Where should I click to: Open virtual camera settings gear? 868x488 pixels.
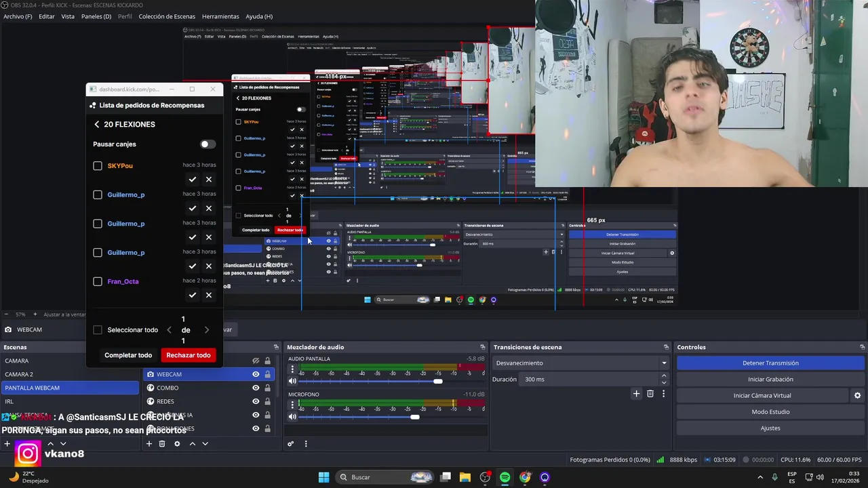pos(857,396)
